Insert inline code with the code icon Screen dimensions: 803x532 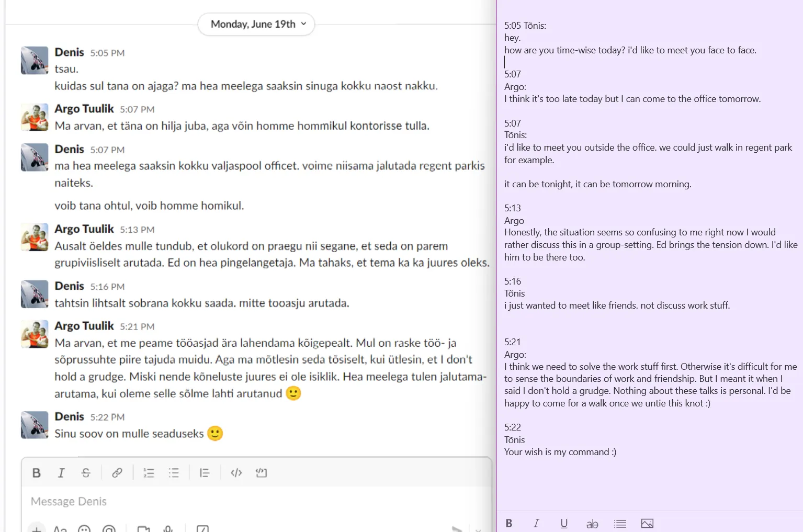coord(236,473)
